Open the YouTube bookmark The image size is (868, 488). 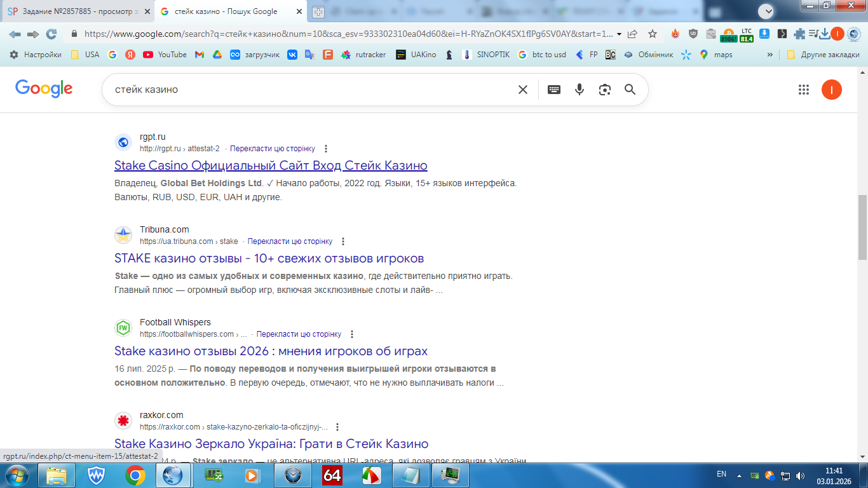tap(165, 55)
